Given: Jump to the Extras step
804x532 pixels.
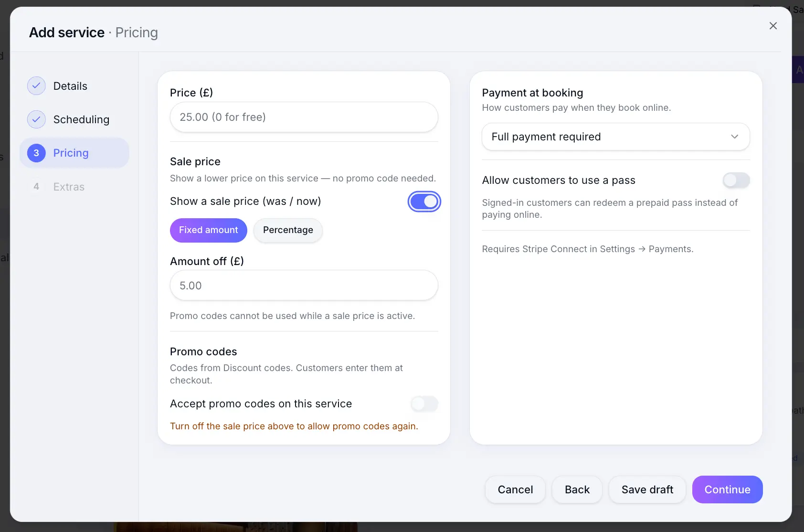Looking at the screenshot, I should click(x=74, y=187).
